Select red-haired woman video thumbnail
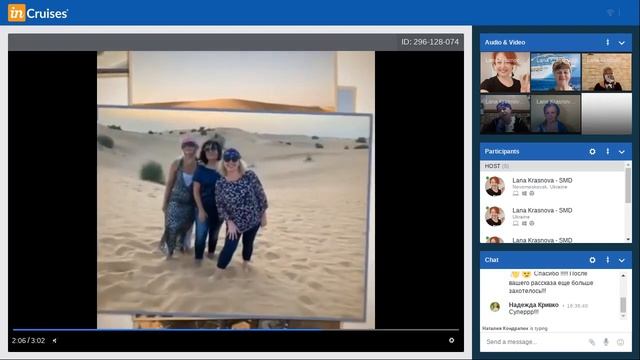This screenshot has height=360, width=640. (x=505, y=72)
